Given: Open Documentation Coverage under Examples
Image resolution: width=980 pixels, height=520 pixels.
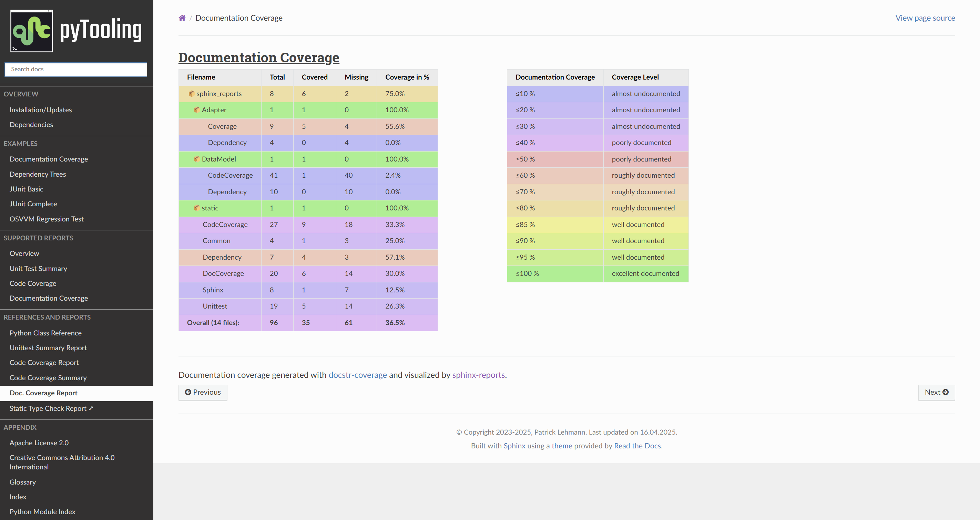Looking at the screenshot, I should tap(49, 159).
